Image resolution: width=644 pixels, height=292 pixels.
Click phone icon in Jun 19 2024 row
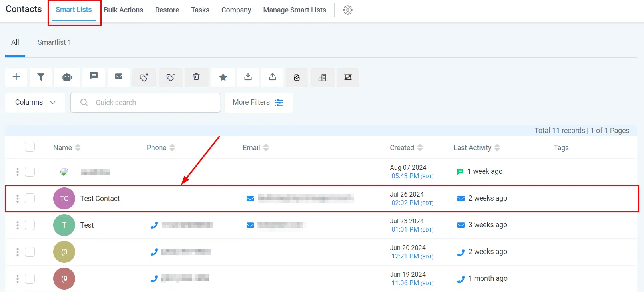pyautogui.click(x=154, y=279)
